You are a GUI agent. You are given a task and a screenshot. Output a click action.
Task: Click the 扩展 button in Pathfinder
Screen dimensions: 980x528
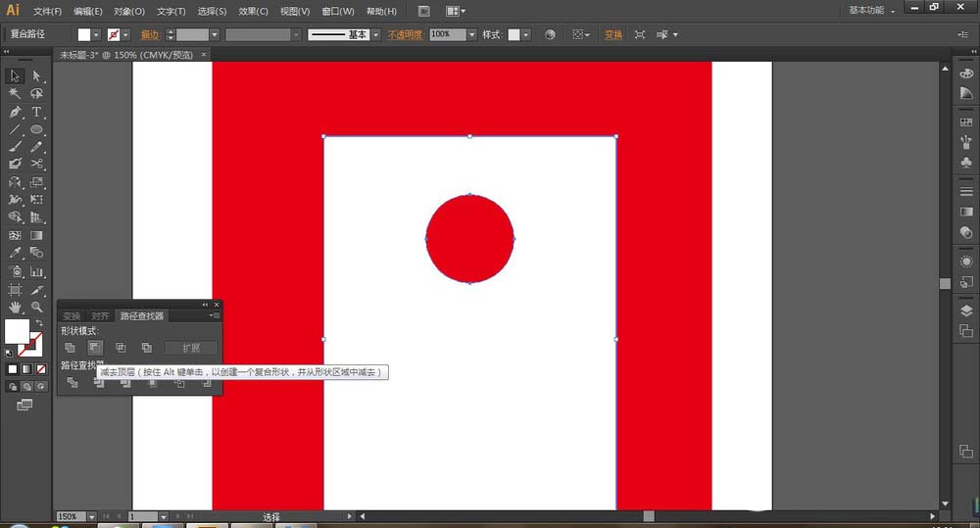[191, 348]
